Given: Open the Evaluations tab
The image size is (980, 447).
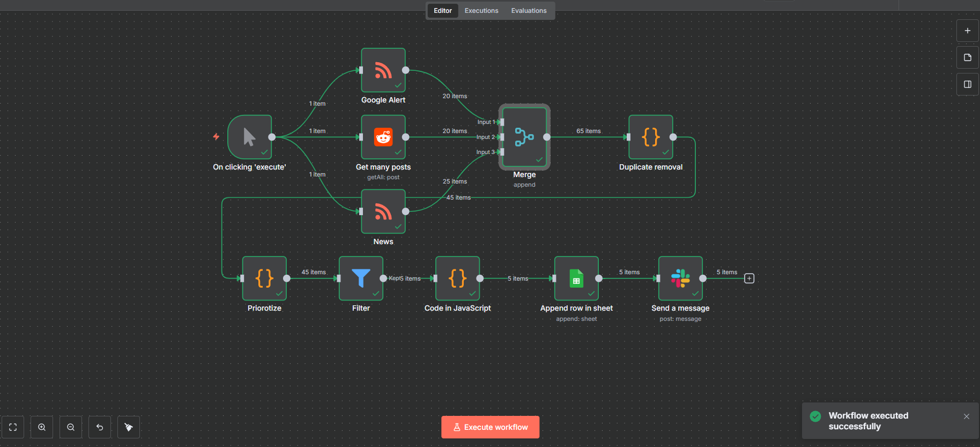Looking at the screenshot, I should 529,11.
